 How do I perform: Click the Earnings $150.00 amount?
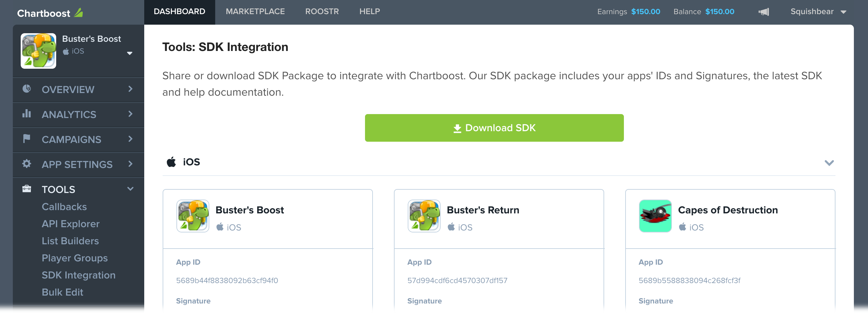646,12
